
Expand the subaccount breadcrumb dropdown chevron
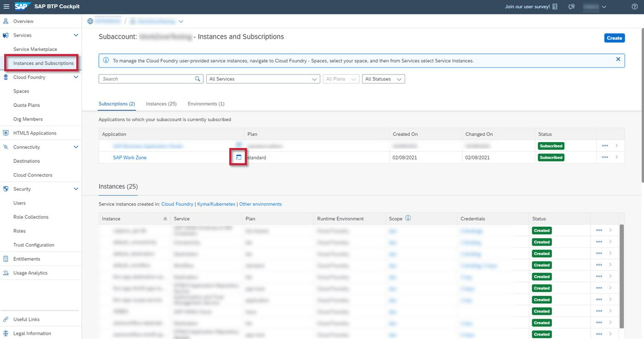(x=181, y=22)
